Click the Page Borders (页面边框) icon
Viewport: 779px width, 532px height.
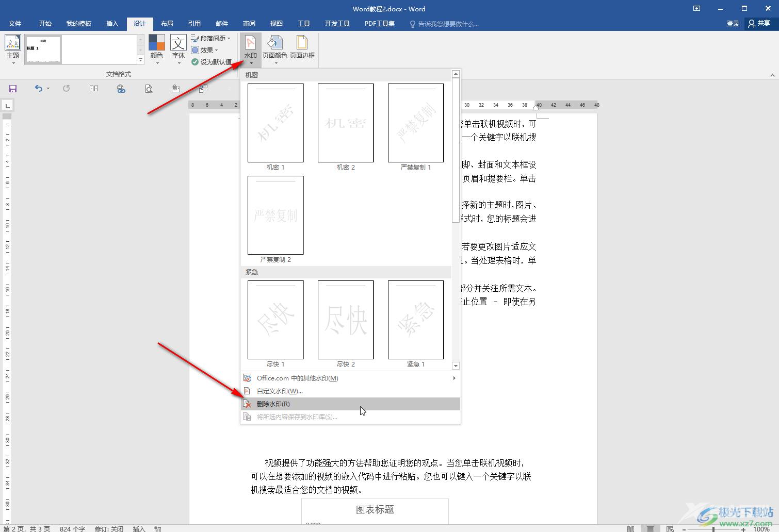coord(302,46)
